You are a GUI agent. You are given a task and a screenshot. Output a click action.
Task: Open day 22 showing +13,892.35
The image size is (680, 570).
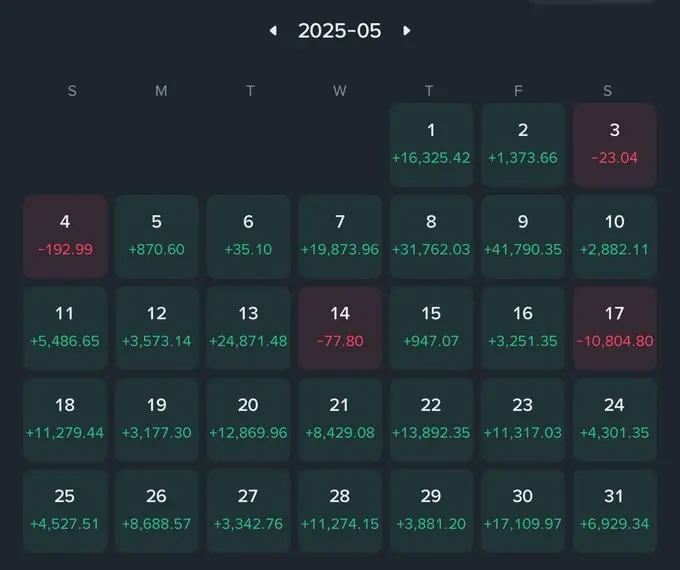click(x=431, y=419)
